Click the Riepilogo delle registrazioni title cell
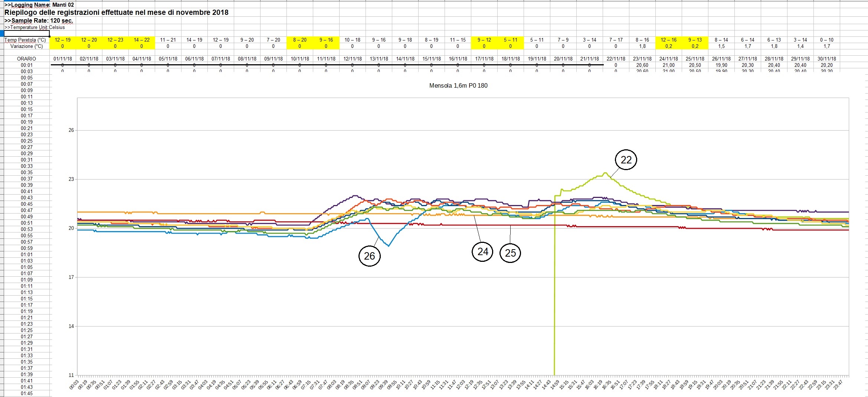Screen dimensions: 868x397 (116, 12)
